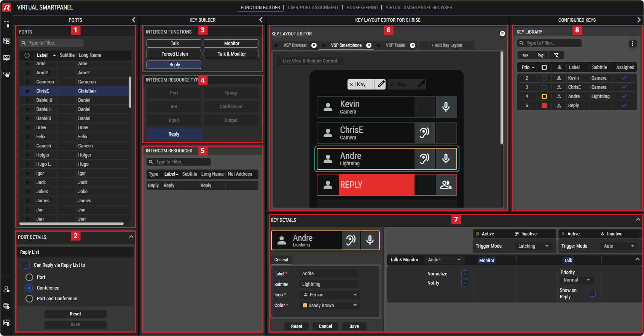Click the Talk intercom function button
The width and height of the screenshot is (644, 336).
point(174,43)
